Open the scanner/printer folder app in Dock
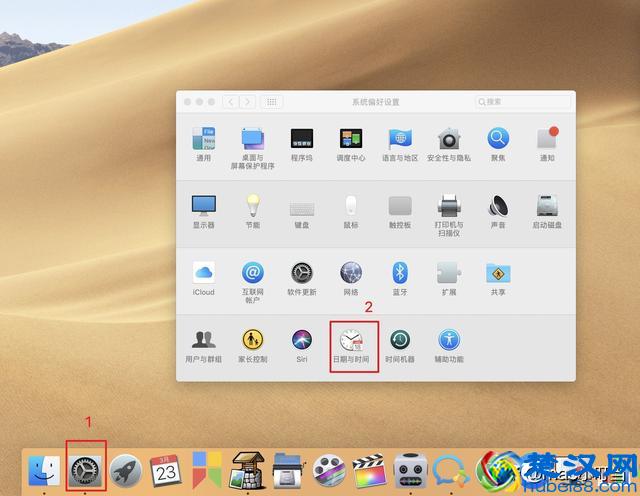This screenshot has height=496, width=640. (x=289, y=470)
